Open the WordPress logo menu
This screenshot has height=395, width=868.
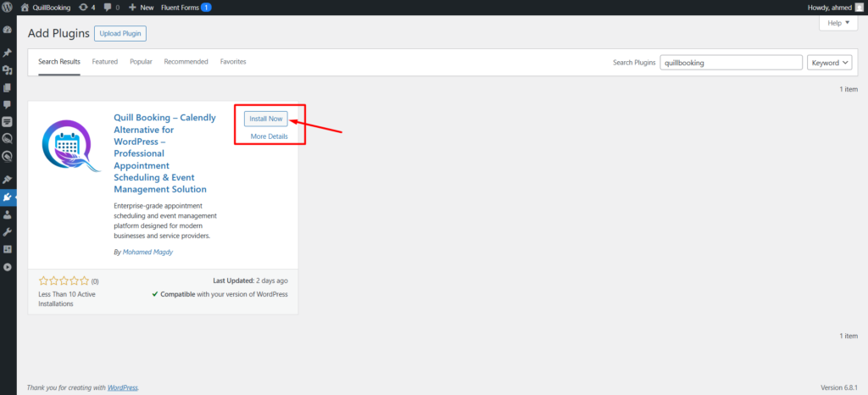click(x=7, y=7)
